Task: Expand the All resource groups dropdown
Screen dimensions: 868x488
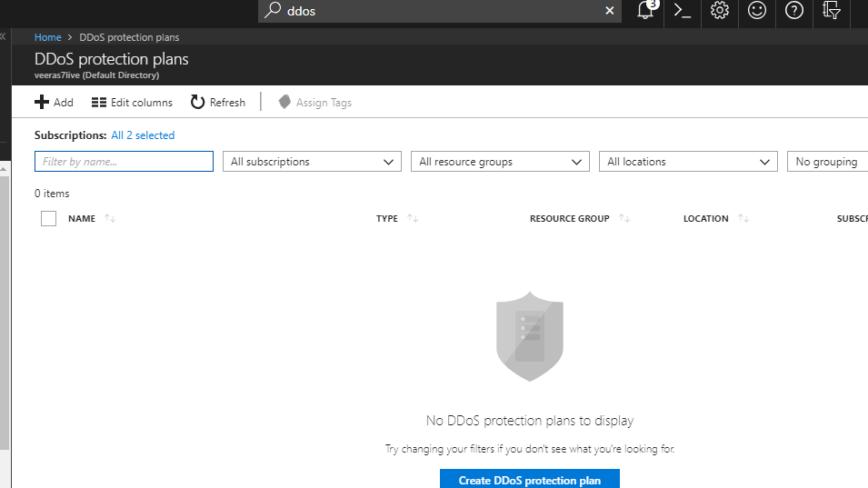Action: (x=501, y=162)
